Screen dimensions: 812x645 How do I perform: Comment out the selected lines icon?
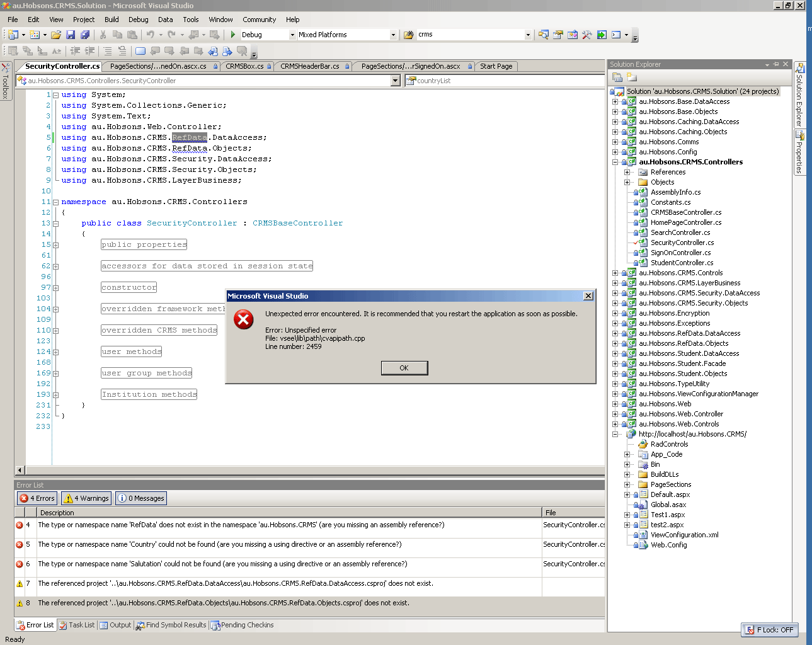click(108, 51)
